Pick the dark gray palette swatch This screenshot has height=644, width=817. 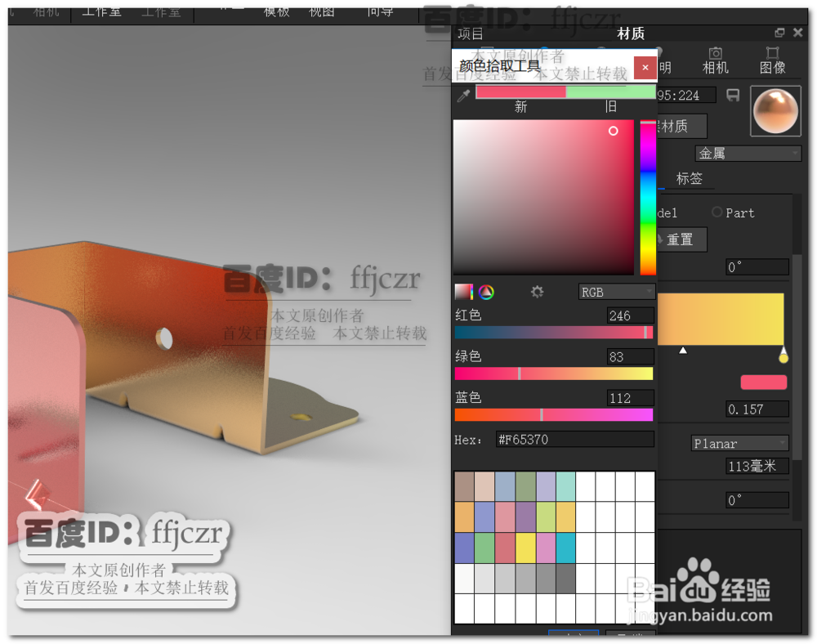point(566,579)
